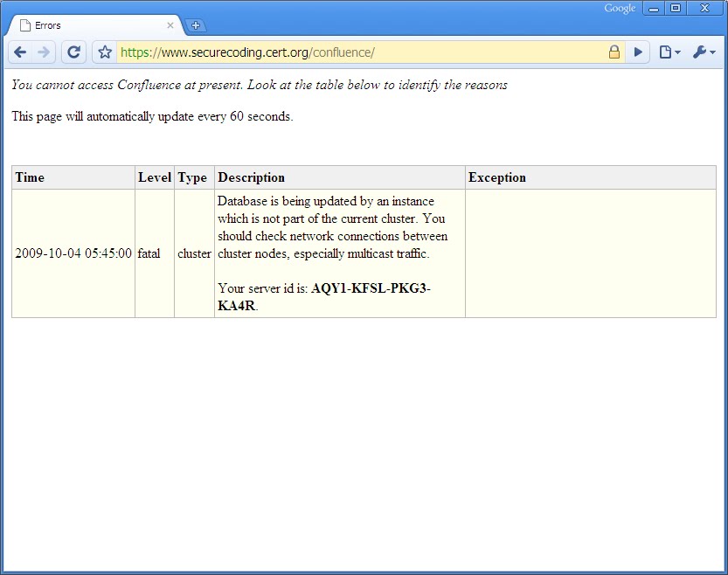Screen dimensions: 728x575
Task: Open a new tab with plus button
Action: (196, 25)
